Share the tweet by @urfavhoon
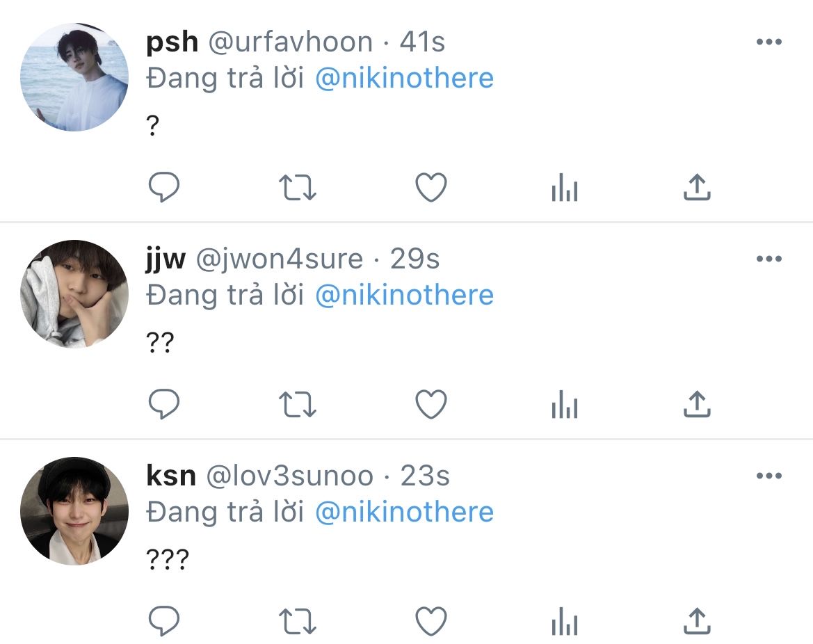 [697, 186]
